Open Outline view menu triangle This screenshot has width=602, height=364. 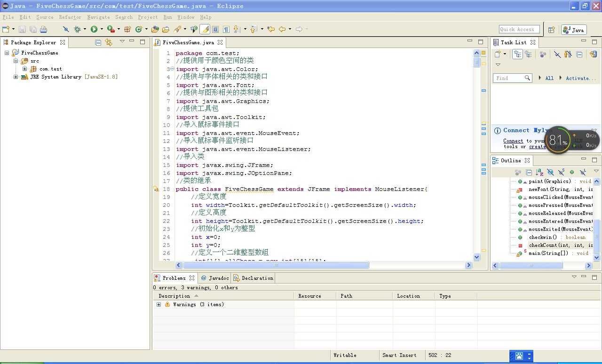pyautogui.click(x=596, y=171)
